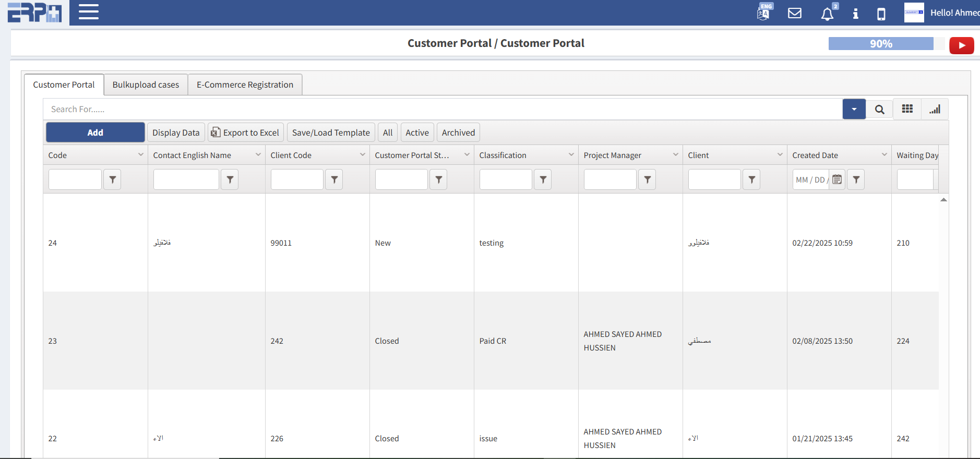Play the YouTube help video

961,45
